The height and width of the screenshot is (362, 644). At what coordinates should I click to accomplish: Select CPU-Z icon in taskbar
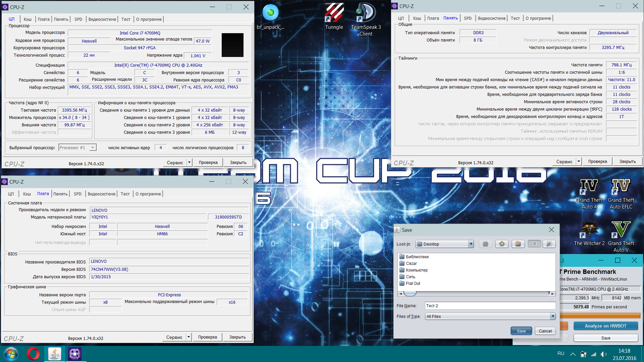pos(74,354)
